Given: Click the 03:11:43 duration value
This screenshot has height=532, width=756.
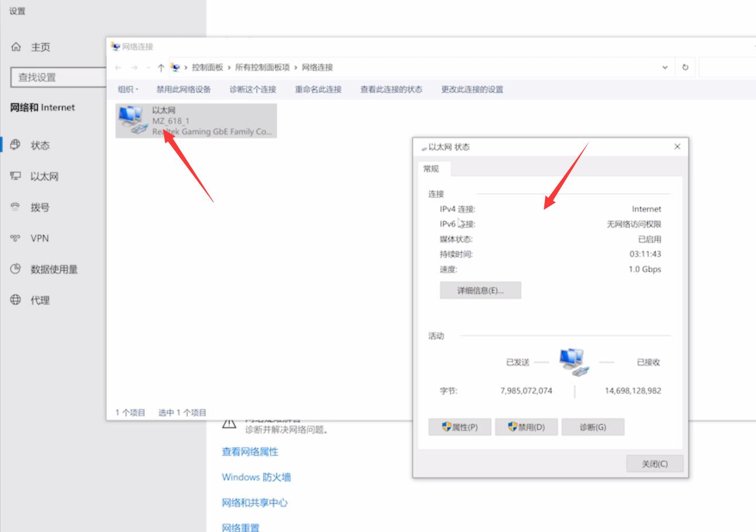Looking at the screenshot, I should 645,254.
